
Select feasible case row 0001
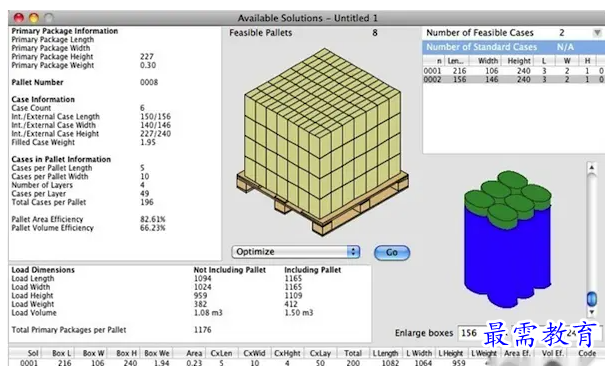pos(513,71)
